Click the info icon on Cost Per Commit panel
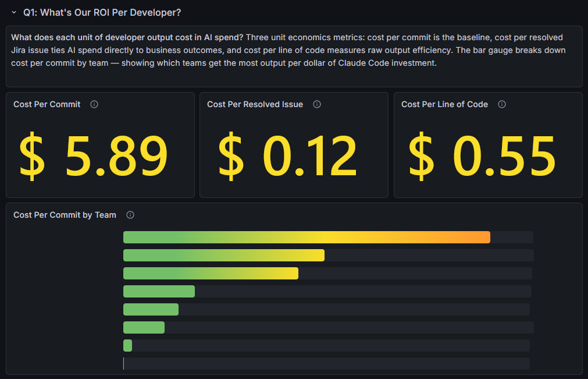The image size is (588, 379). 94,104
